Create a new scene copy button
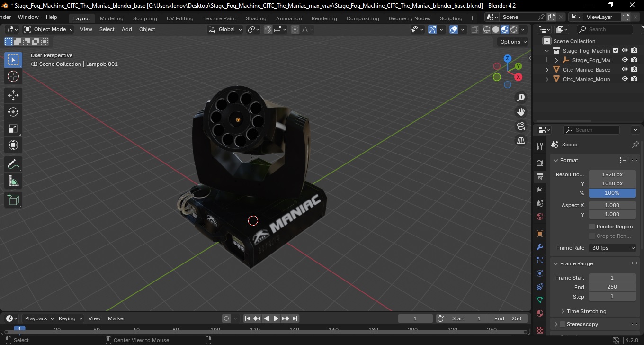The image size is (644, 345). (552, 17)
